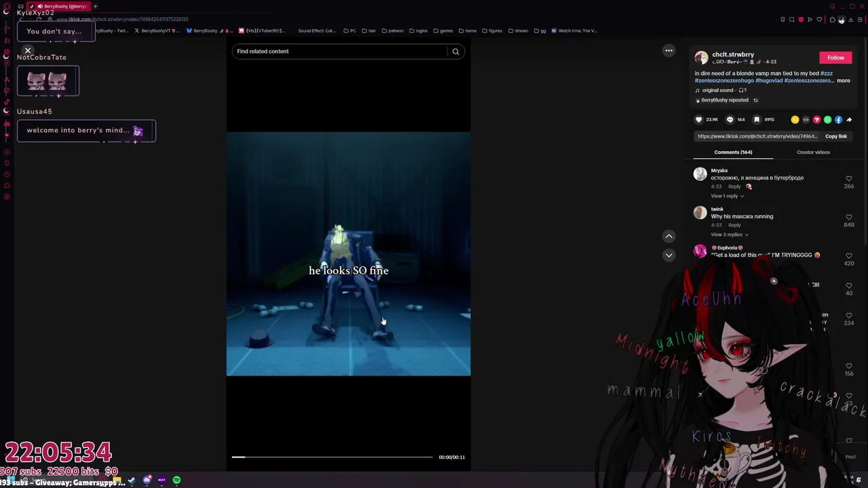This screenshot has height=488, width=868.
Task: Expand View 3 replies under twink
Action: point(729,235)
